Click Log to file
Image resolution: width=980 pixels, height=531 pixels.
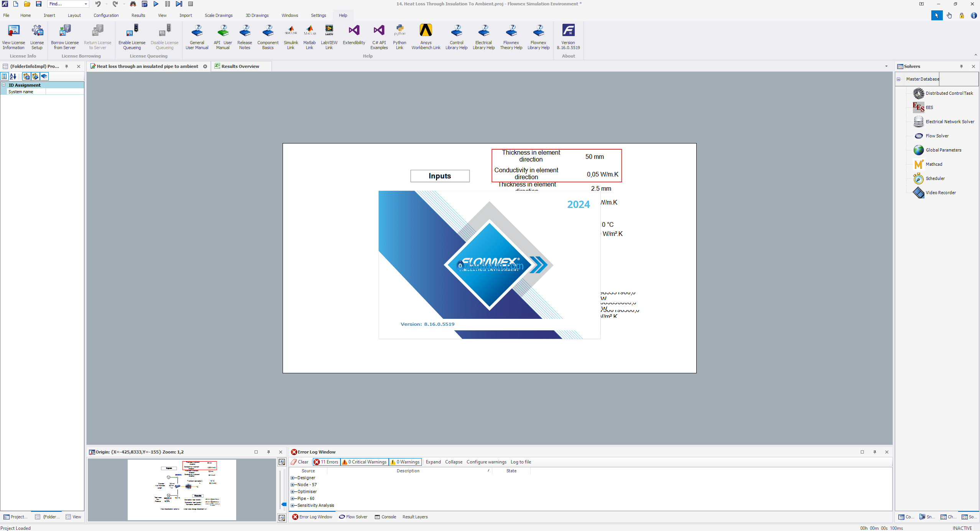tap(521, 462)
